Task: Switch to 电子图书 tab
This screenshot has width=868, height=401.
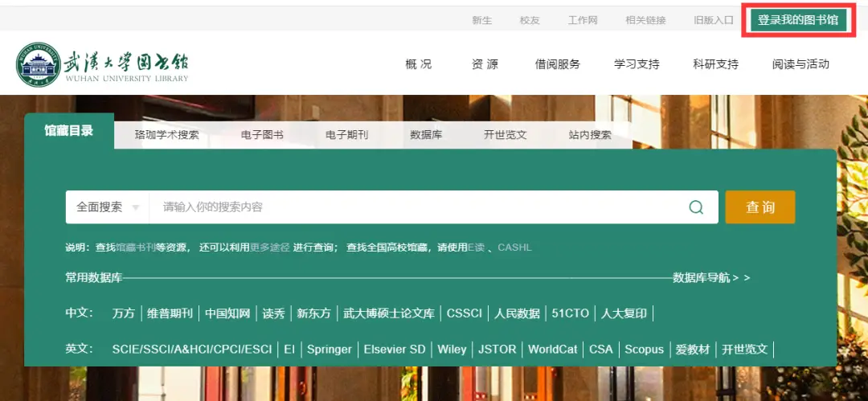Action: click(x=262, y=134)
